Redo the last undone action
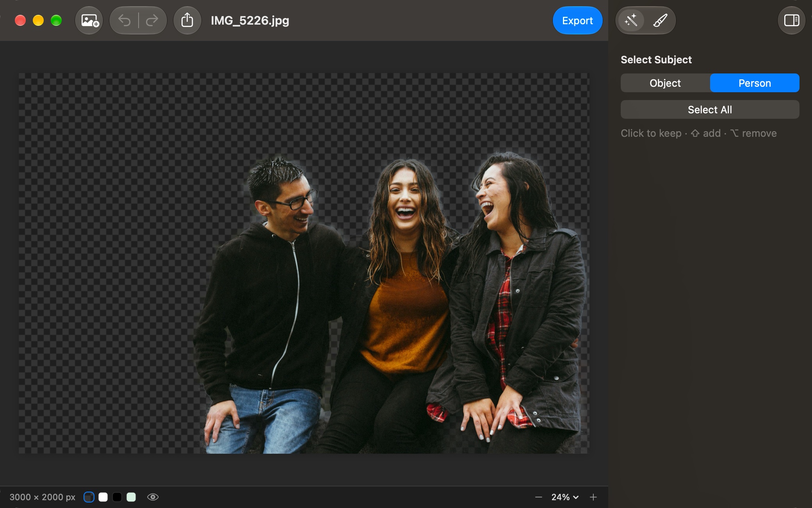 point(152,20)
